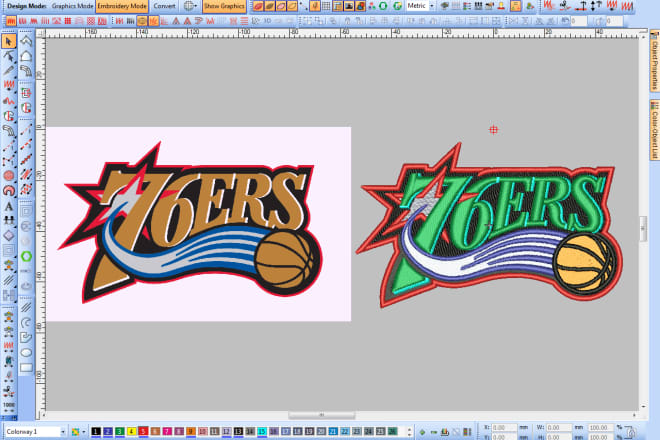Switch to Embroidery Mode

(x=122, y=6)
